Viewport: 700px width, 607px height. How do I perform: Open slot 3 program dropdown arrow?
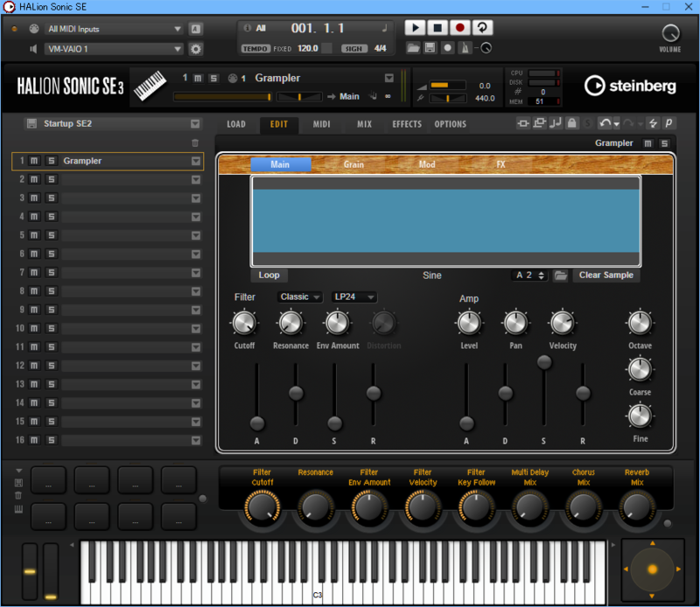pyautogui.click(x=195, y=199)
